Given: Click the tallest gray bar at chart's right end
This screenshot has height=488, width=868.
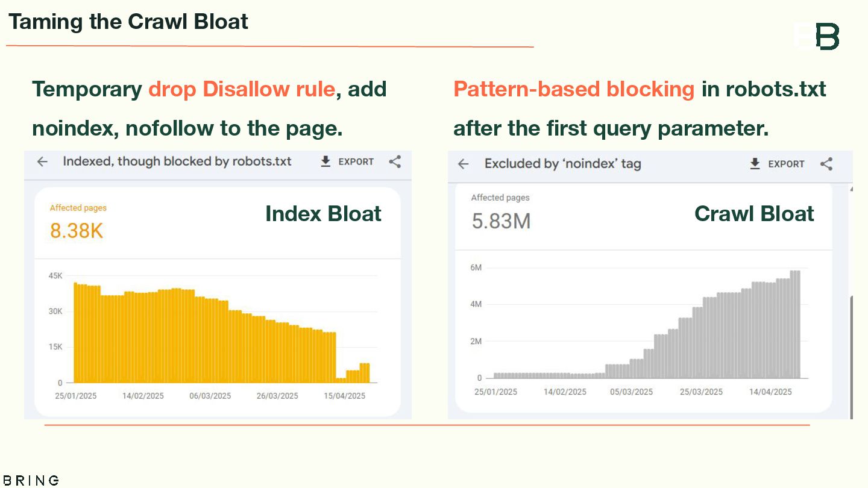Looking at the screenshot, I should 795,324.
